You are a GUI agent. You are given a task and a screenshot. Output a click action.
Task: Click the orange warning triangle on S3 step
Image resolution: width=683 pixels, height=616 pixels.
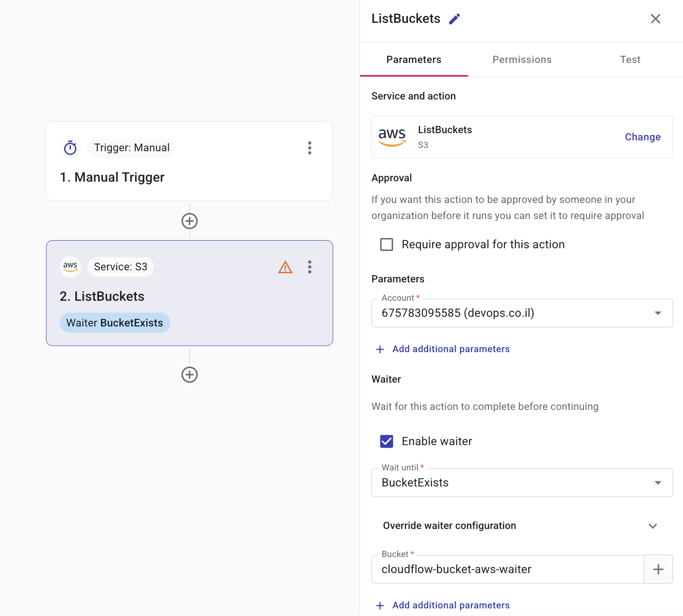[285, 267]
